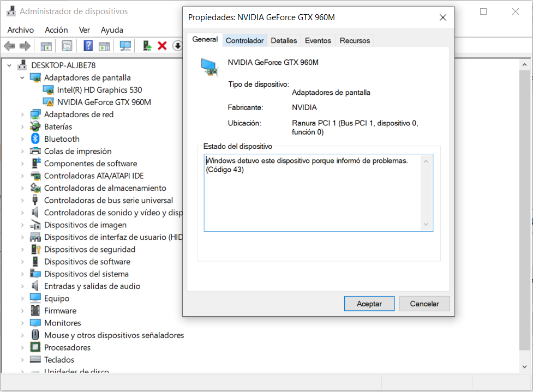Click the device status box scroll-down arrow

tap(426, 225)
